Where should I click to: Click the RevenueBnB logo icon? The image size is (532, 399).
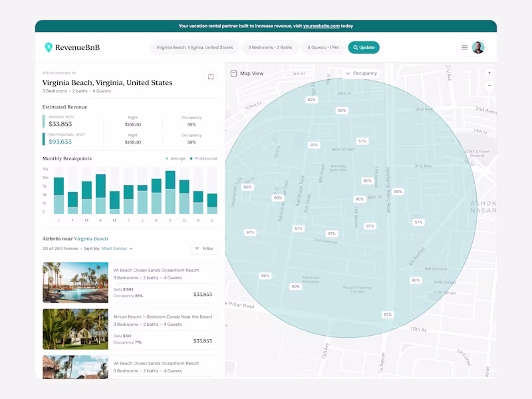pos(49,47)
